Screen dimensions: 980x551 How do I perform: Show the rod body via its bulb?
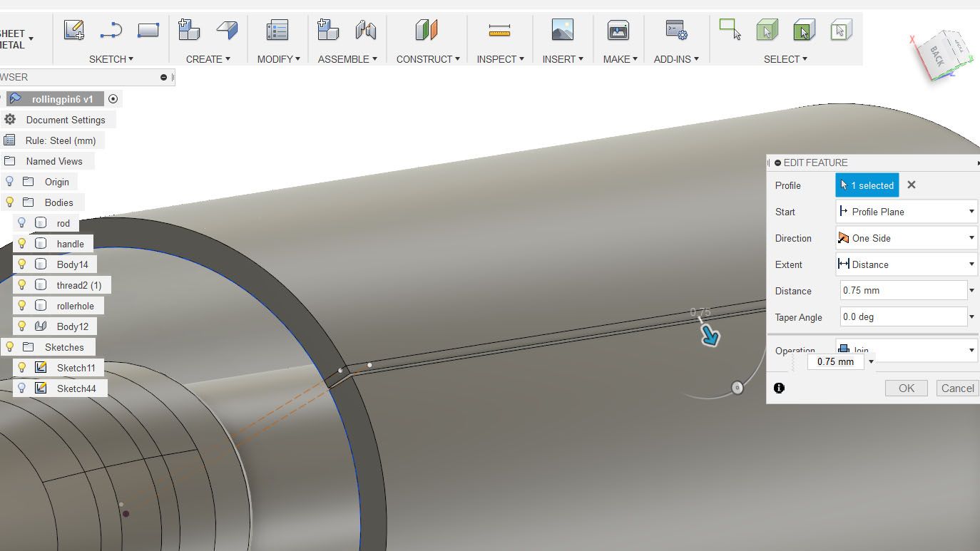(22, 223)
